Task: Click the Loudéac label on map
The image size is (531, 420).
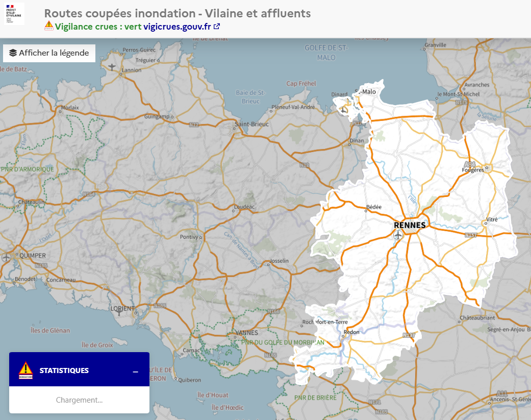Action: tap(244, 207)
